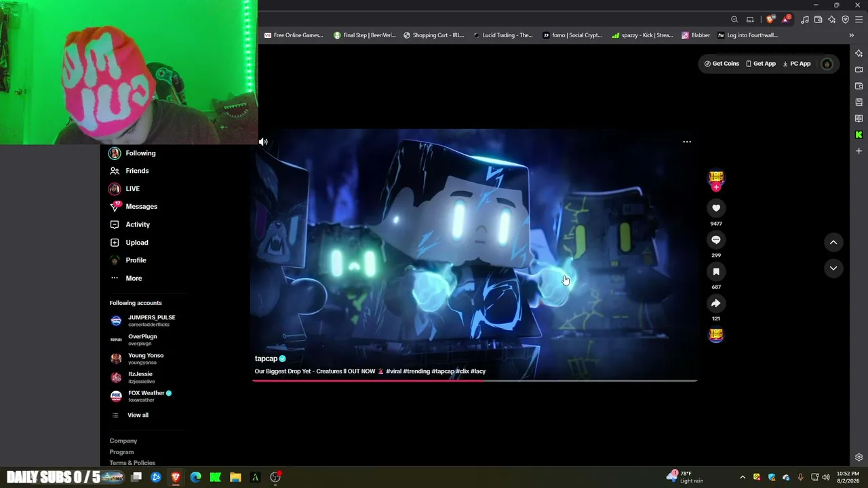The image size is (868, 488).
Task: Open the Activity notifications panel
Action: pyautogui.click(x=138, y=224)
